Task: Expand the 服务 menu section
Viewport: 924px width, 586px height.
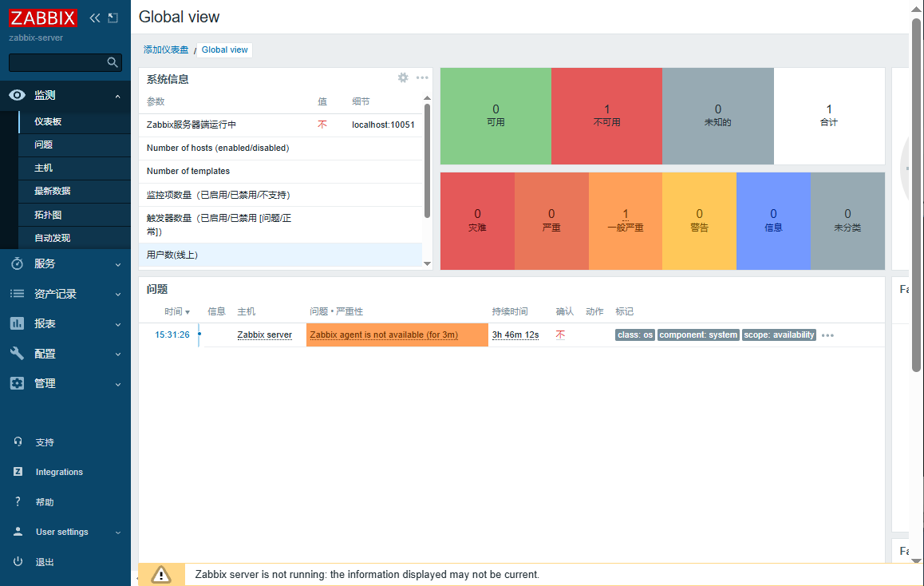Action: [118, 265]
